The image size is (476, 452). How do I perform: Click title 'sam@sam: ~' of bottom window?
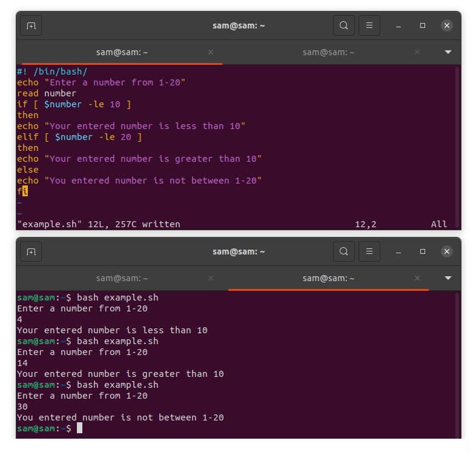pos(239,252)
